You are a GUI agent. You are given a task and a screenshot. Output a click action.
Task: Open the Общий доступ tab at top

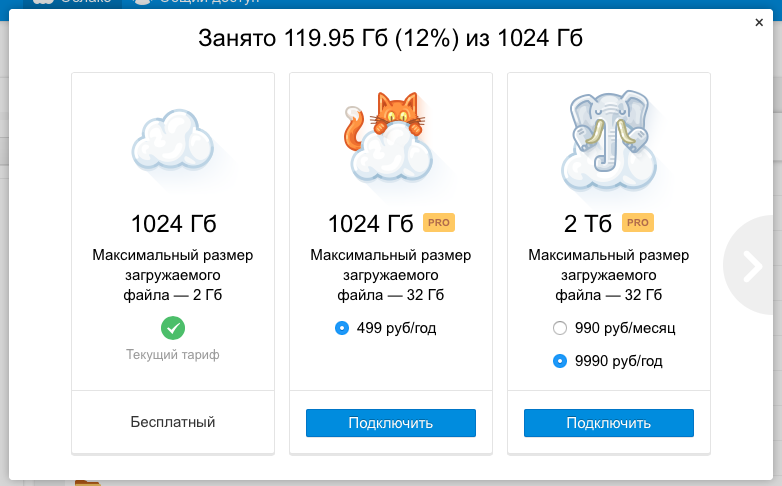pos(197,2)
